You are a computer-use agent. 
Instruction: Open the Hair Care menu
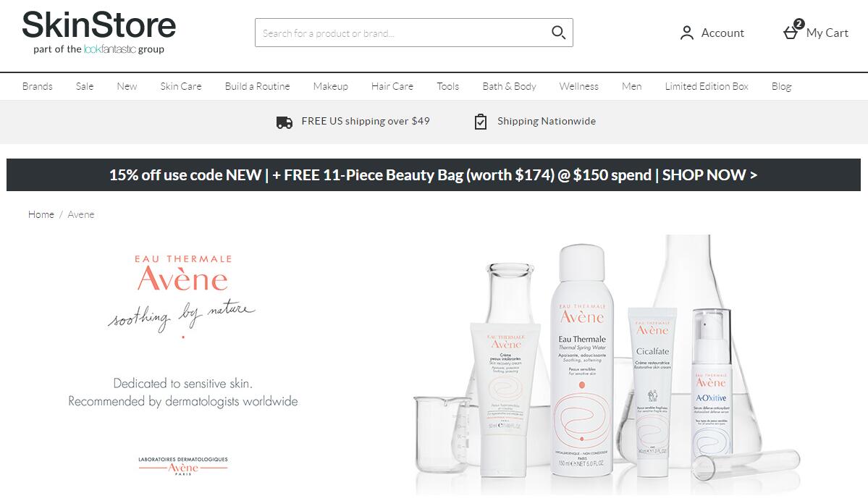[392, 86]
